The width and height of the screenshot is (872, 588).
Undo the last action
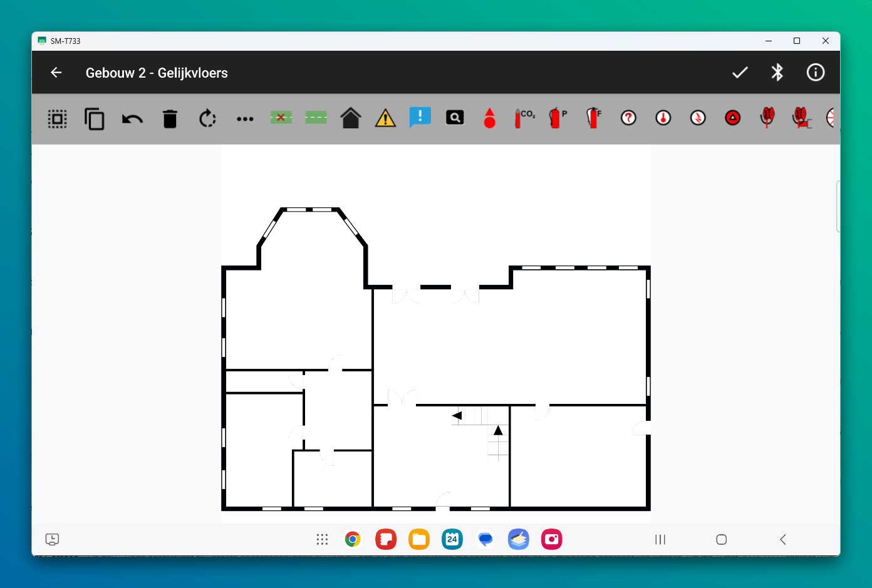pos(132,118)
